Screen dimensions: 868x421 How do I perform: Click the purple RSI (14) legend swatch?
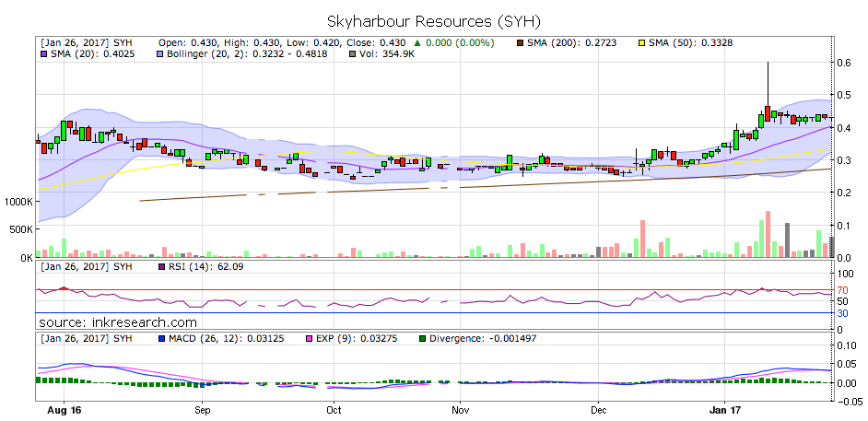[161, 266]
